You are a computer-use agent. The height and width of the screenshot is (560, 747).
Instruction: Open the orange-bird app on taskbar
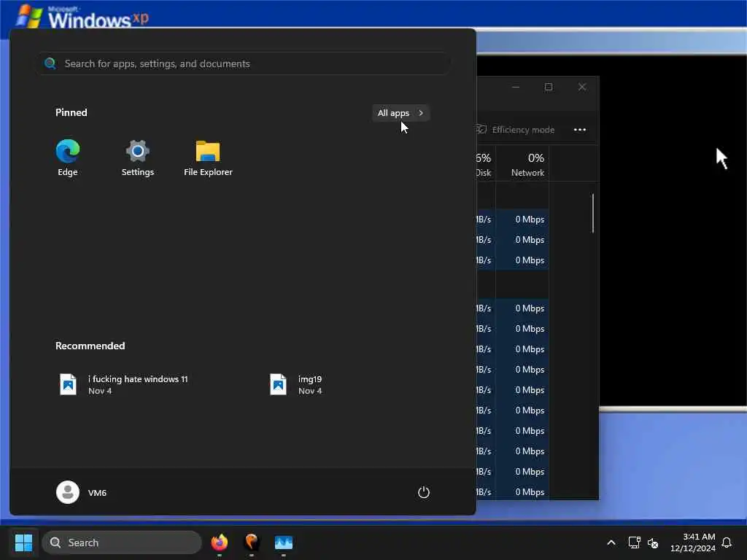pos(252,542)
